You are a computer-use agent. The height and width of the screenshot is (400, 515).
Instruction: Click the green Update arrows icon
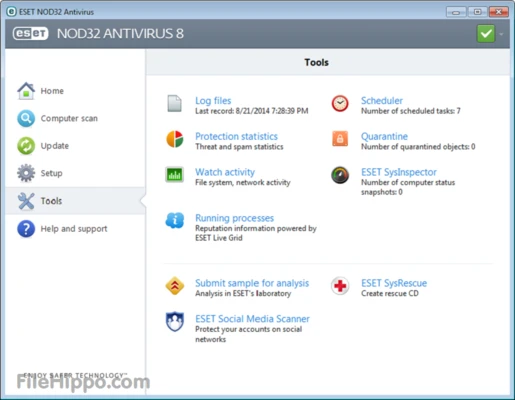(x=26, y=146)
